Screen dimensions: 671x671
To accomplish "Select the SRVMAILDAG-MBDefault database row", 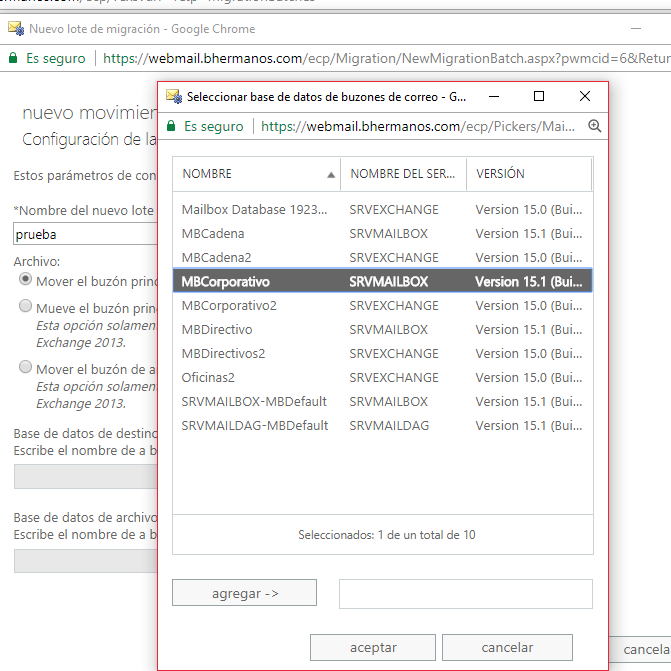I will coord(383,425).
